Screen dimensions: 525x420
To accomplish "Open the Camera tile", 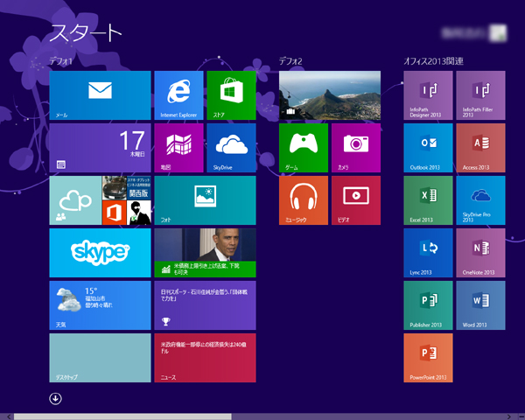I will point(356,148).
